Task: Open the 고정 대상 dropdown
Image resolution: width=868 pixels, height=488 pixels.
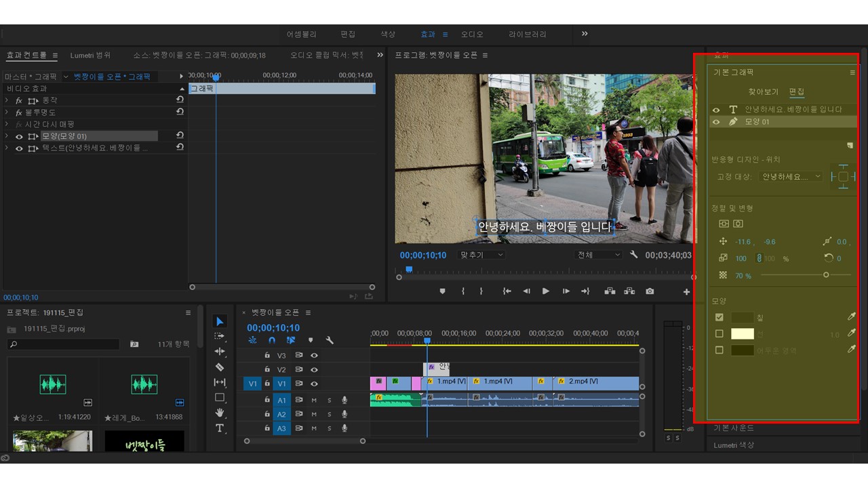Action: click(x=791, y=177)
